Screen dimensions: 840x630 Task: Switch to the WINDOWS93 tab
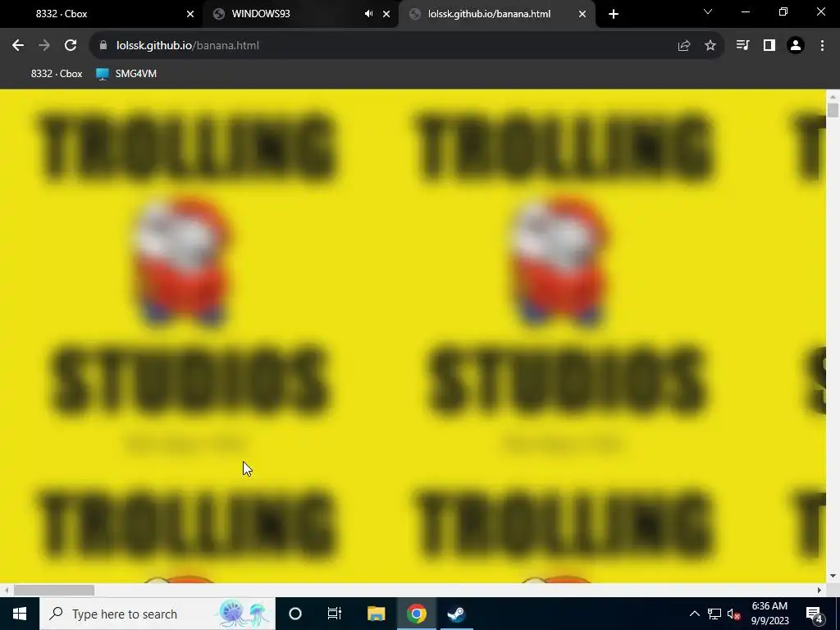[x=290, y=14]
